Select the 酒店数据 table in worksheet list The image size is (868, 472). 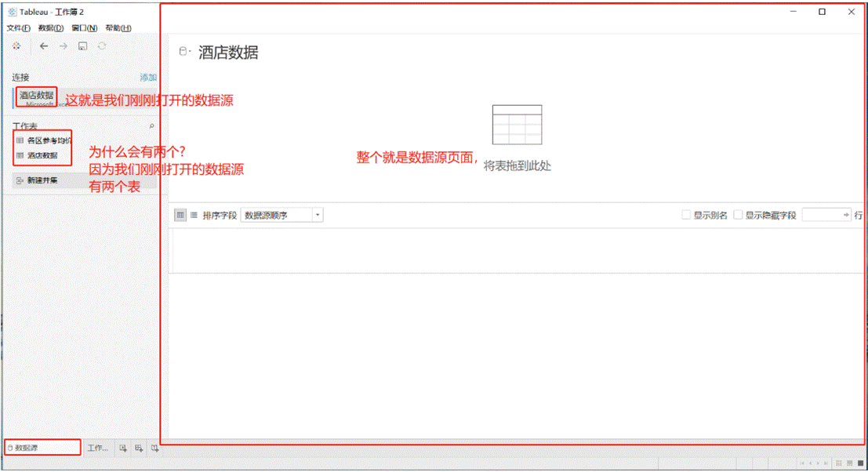pyautogui.click(x=38, y=155)
